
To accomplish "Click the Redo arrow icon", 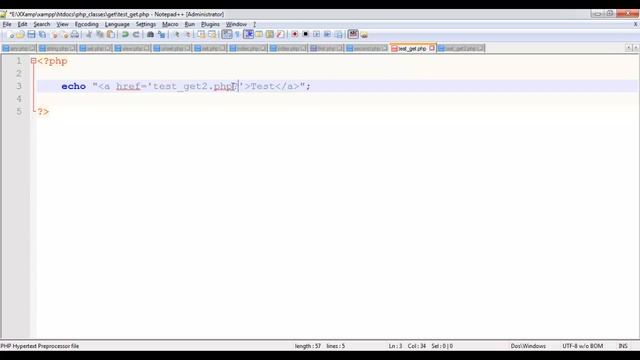I will click(x=136, y=35).
